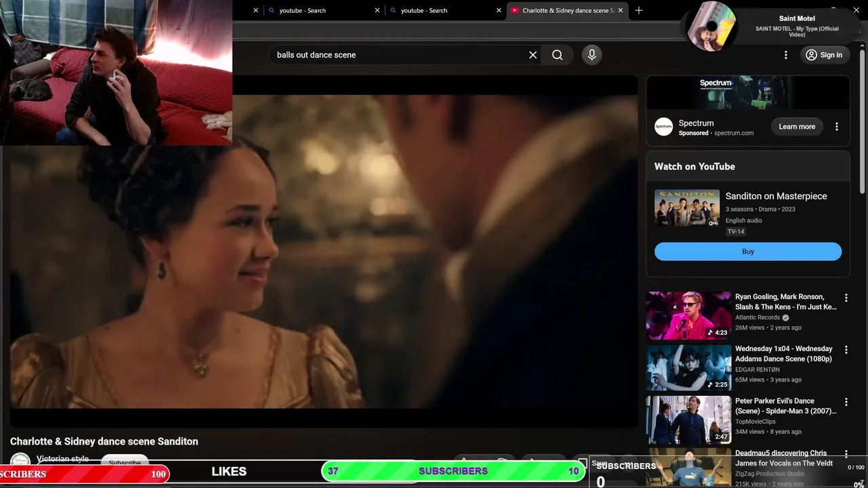This screenshot has width=868, height=488.
Task: Click the video title Charlotte & Sidney dance scene Sanditon
Action: click(104, 441)
